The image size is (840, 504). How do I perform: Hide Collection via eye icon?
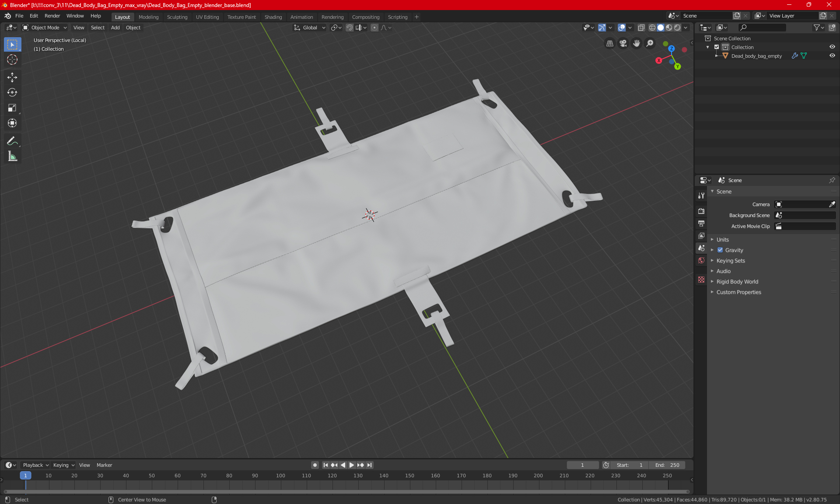click(832, 47)
